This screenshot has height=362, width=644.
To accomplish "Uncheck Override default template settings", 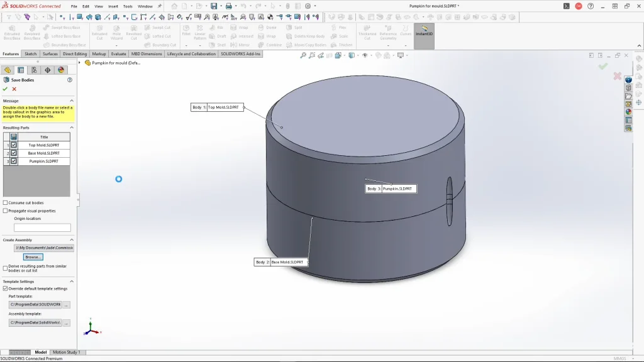I will [x=6, y=288].
